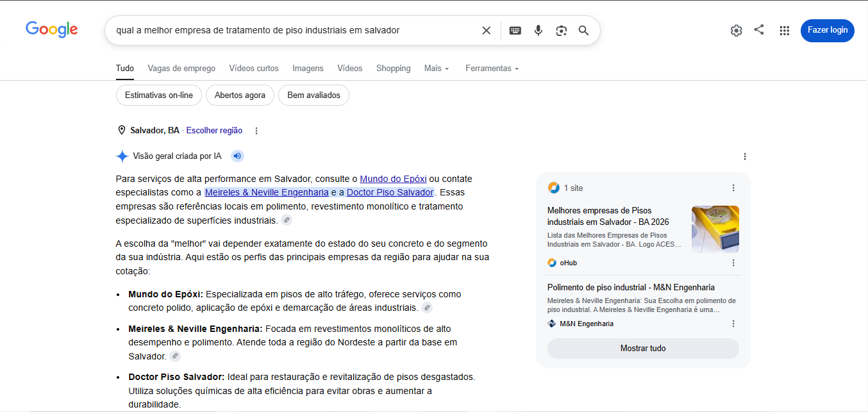Click the source link icon after 'superfícies industriais'

pos(287,220)
